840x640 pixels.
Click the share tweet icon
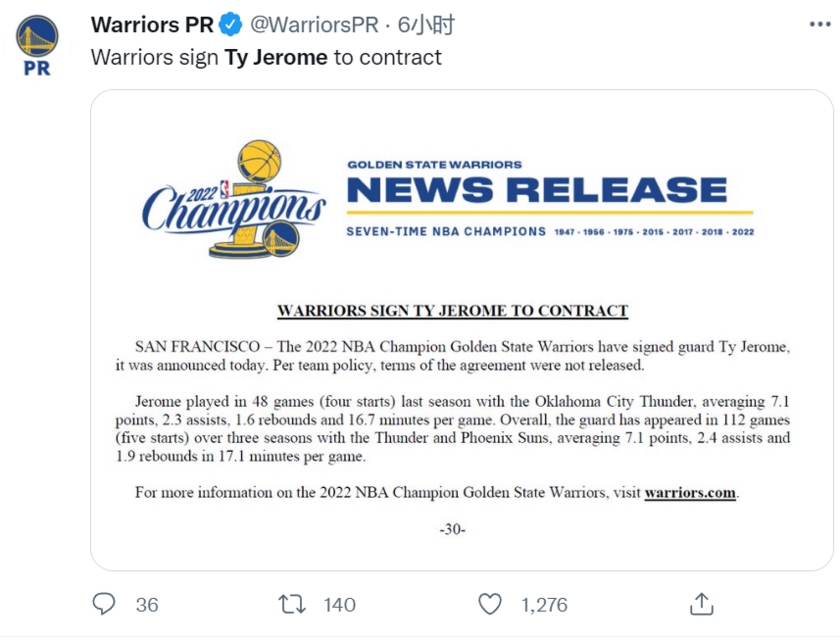702,603
